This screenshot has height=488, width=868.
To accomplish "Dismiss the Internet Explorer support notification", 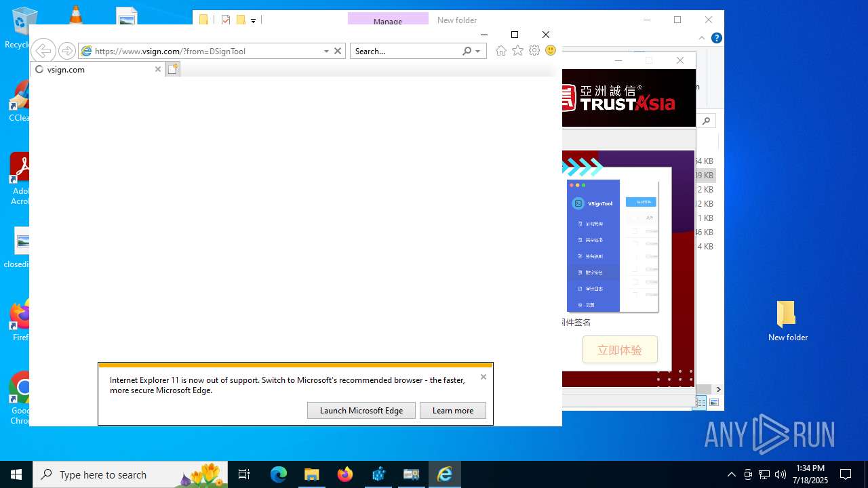I will (484, 377).
